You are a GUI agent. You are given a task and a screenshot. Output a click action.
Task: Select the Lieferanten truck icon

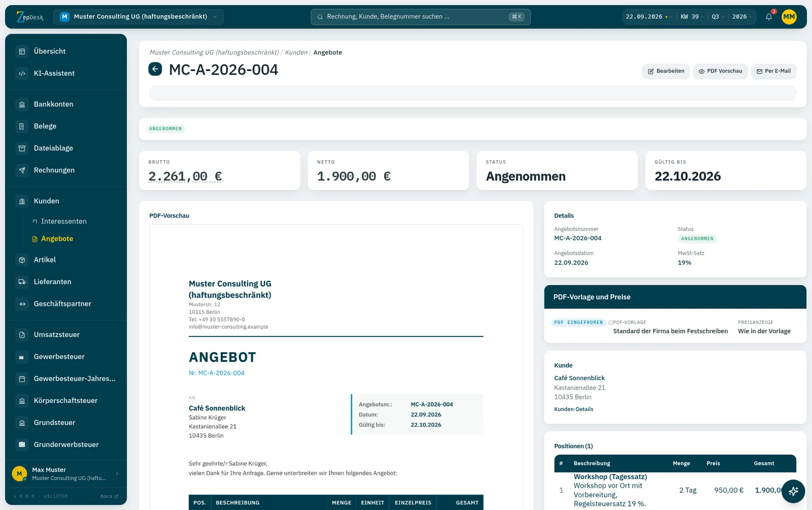(22, 282)
